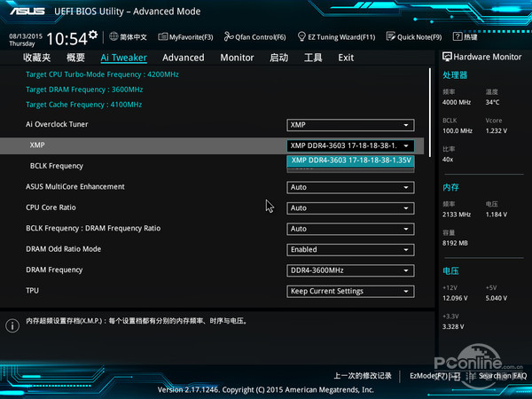The image size is (532, 399).
Task: Click the +12V 12.096 V reading
Action: (x=456, y=298)
